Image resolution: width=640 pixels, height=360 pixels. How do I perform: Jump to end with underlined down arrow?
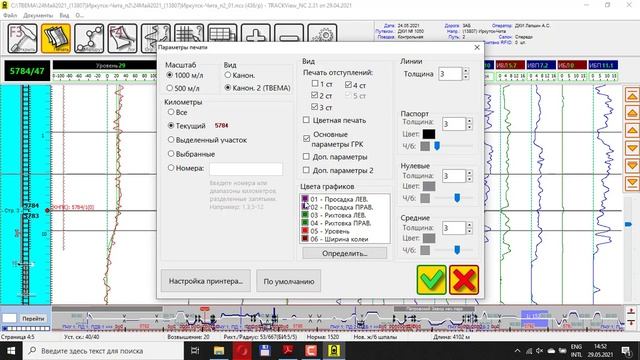pos(632,183)
